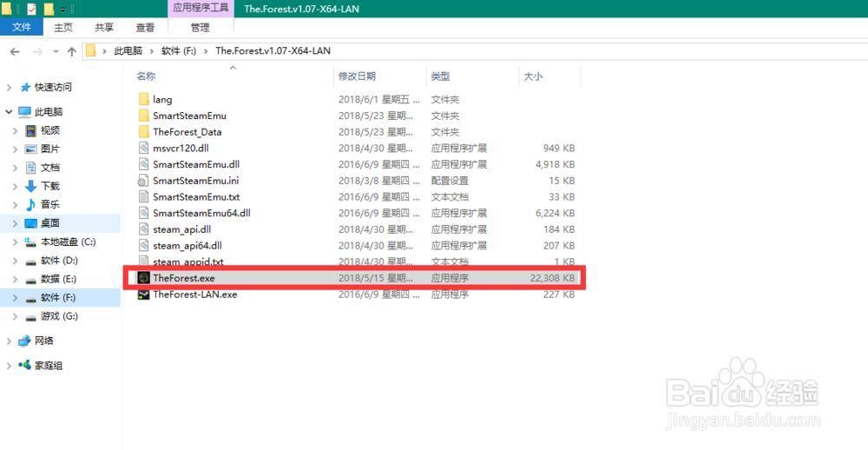Switch to the 查看 ribbon tab
The image size is (868, 450).
(145, 27)
